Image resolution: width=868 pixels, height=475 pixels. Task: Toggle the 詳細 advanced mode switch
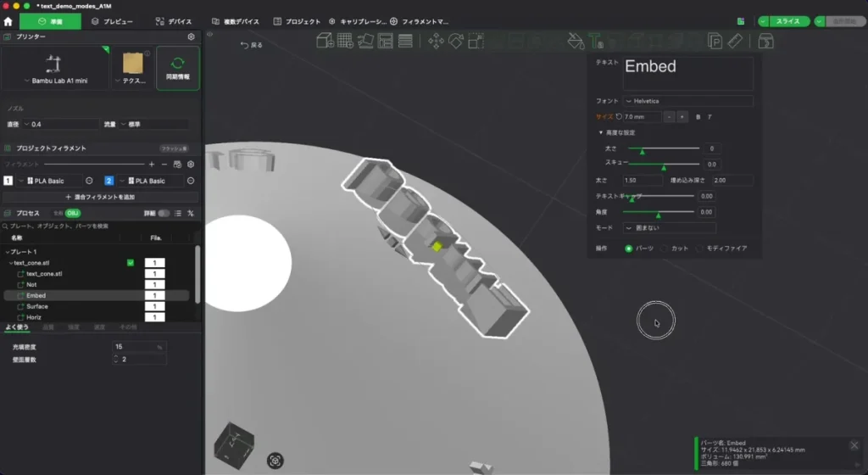[164, 213]
